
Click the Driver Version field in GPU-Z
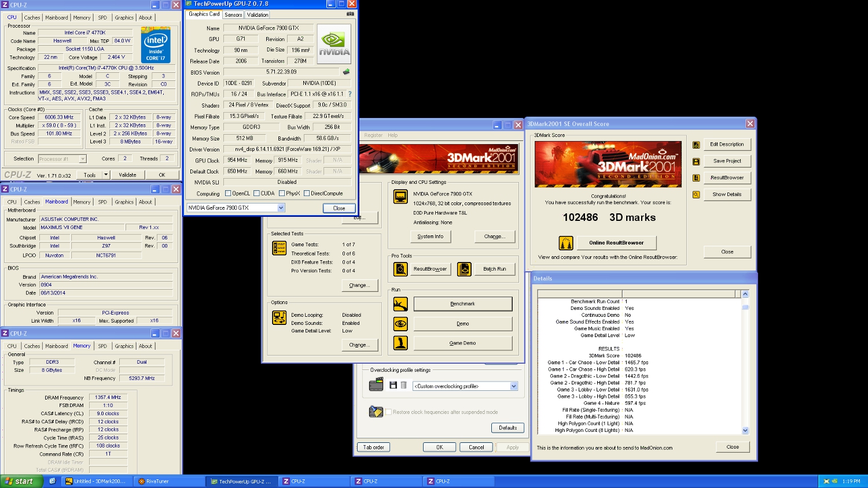pyautogui.click(x=286, y=149)
